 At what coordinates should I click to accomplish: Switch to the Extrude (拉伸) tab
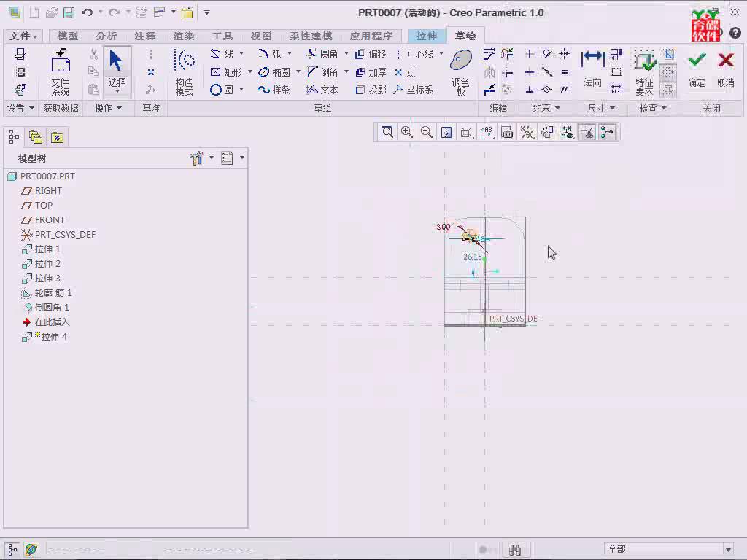(426, 36)
